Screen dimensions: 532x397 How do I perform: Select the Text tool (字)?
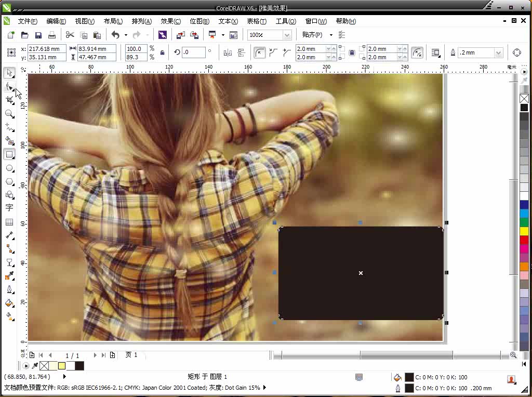pyautogui.click(x=9, y=208)
